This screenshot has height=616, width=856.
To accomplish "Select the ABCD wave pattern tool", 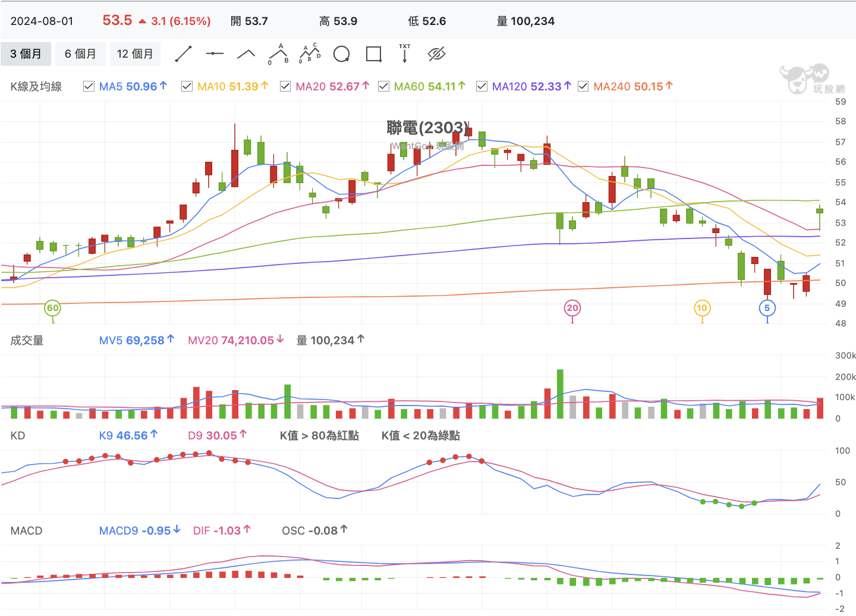I will [x=310, y=54].
